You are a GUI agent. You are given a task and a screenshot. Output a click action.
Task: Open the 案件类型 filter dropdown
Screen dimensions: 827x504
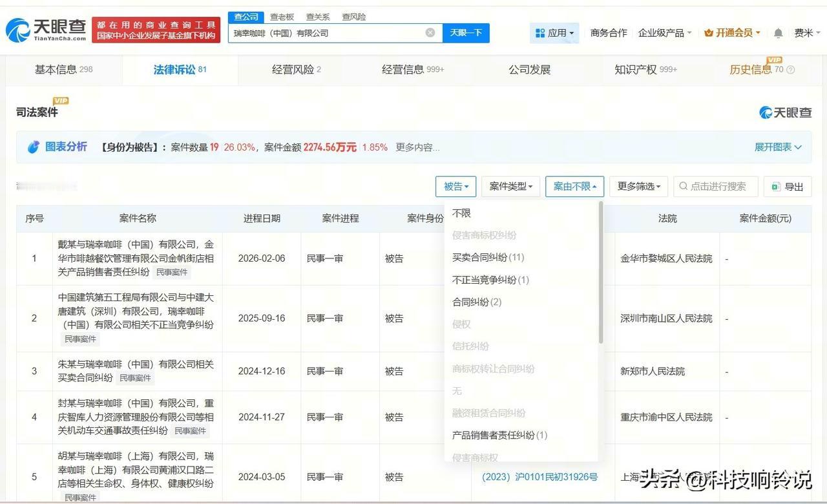[510, 187]
